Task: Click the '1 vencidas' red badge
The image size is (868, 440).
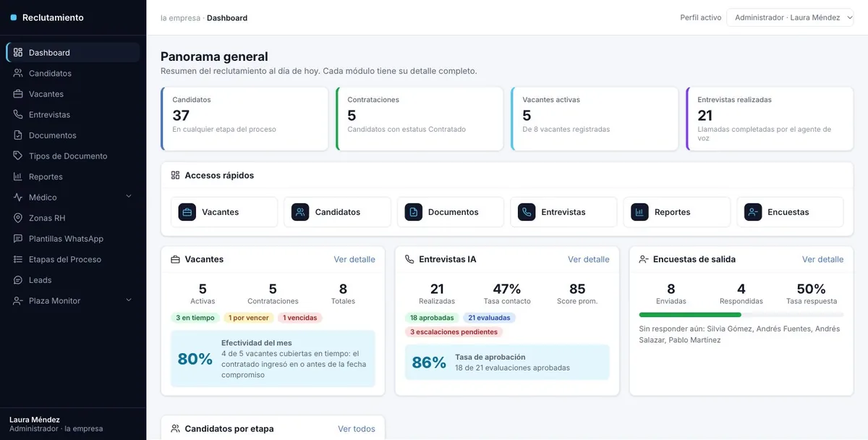Action: click(299, 318)
